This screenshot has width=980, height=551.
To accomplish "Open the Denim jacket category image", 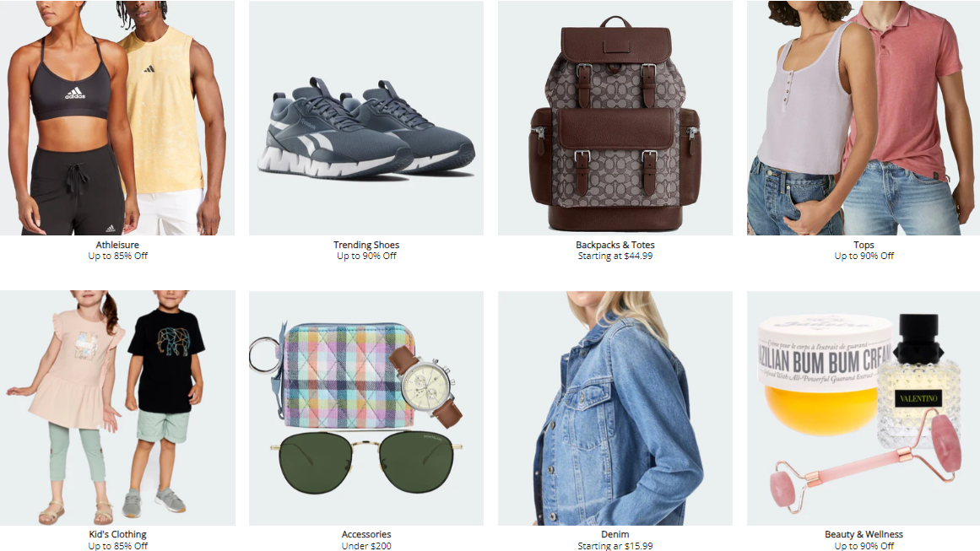I will pyautogui.click(x=615, y=408).
